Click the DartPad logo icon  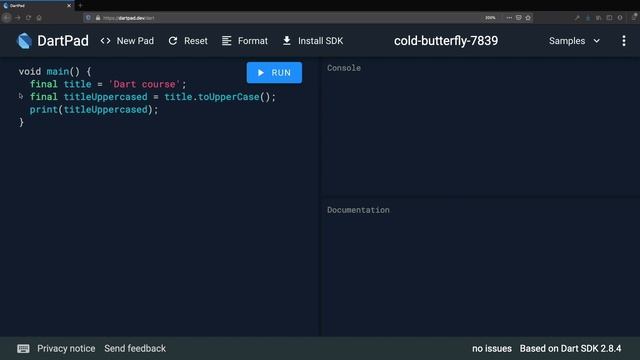(x=24, y=41)
